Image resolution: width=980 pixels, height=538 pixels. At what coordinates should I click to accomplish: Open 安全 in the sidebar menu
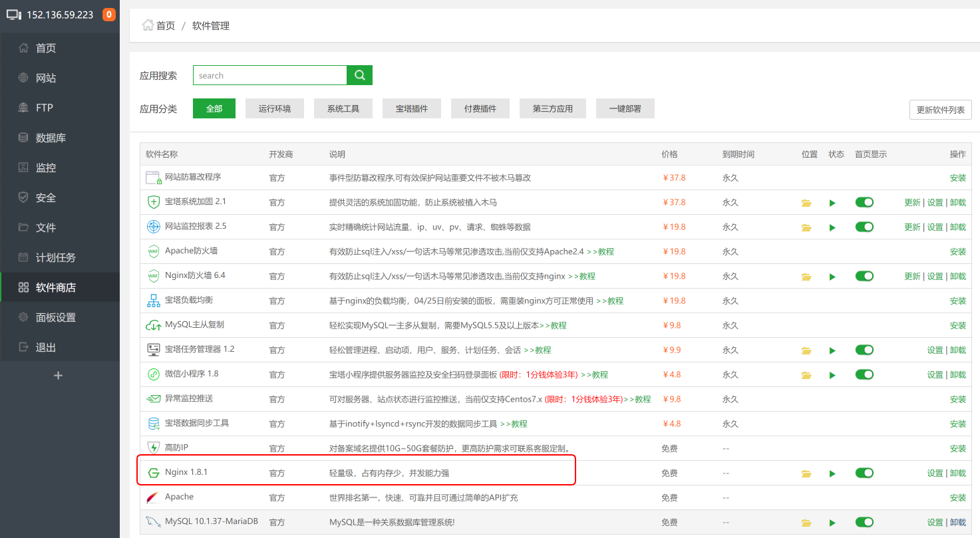point(60,198)
